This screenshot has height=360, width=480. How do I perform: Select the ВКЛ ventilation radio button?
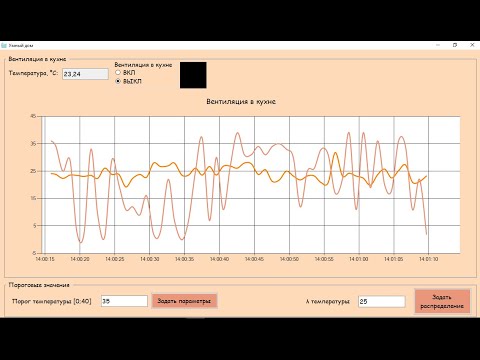click(x=118, y=72)
